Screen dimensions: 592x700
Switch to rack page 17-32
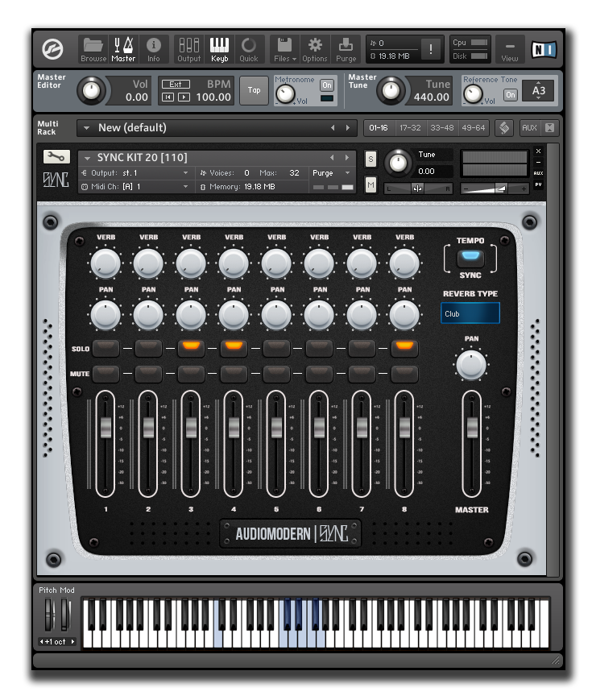[x=410, y=128]
